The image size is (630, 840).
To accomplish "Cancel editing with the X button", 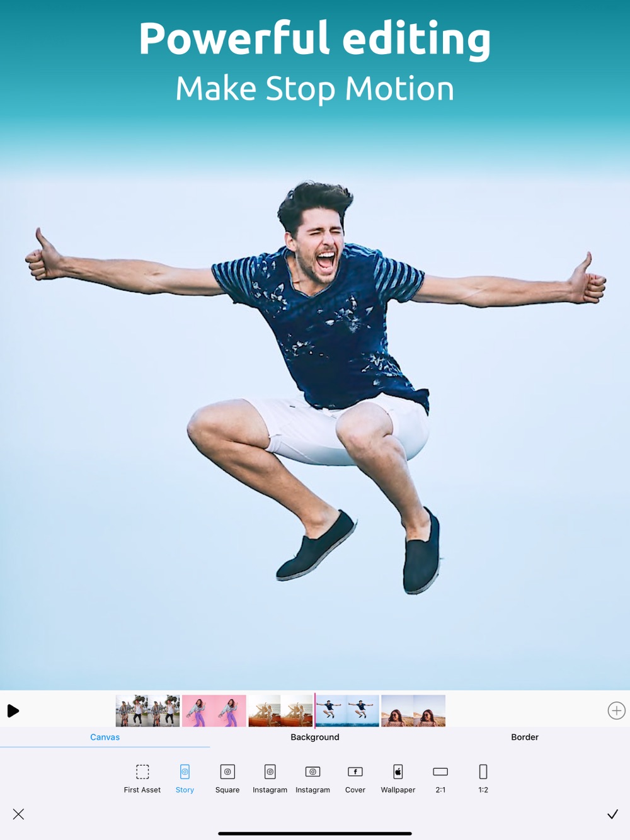I will [19, 814].
